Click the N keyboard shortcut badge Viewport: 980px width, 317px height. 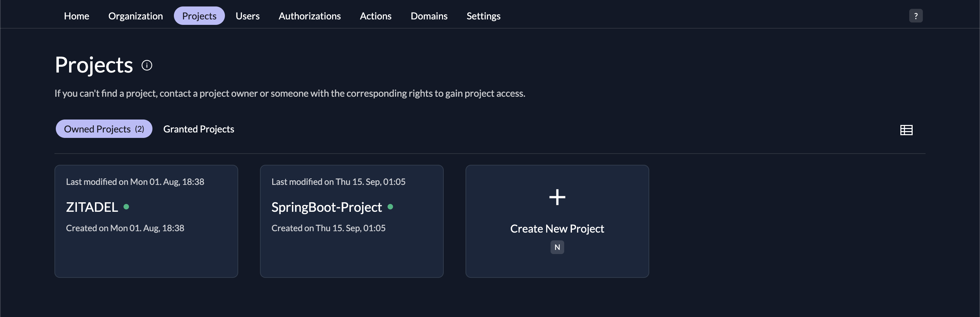(x=557, y=247)
